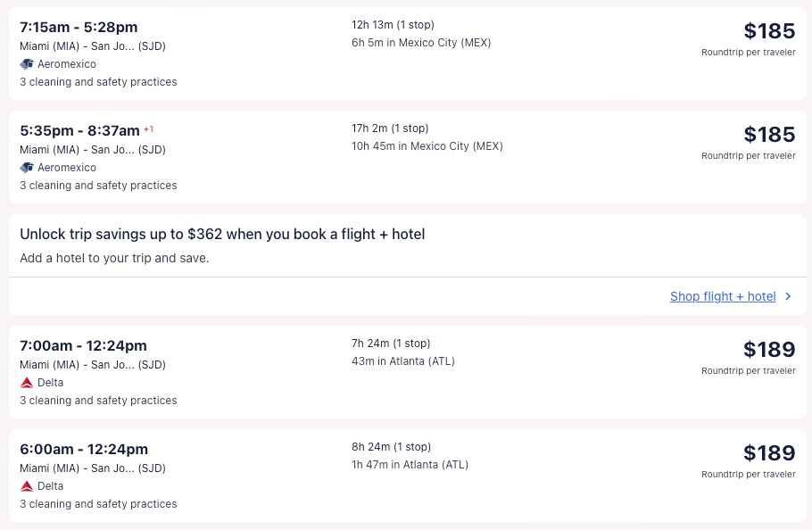Choose the 7:00am - 12:24pm Delta flight
Viewport: 812px width, 530px height.
[x=83, y=346]
